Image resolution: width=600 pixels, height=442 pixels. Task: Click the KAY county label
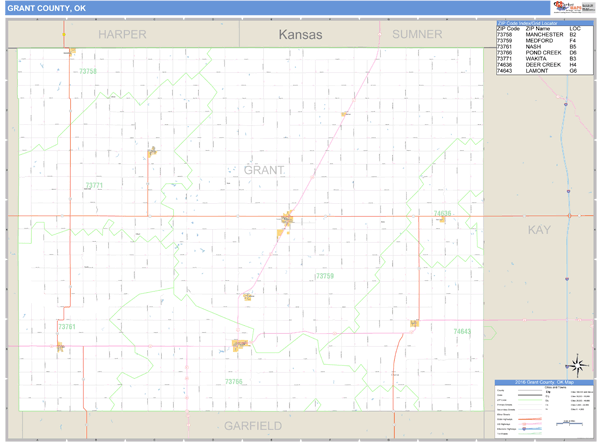click(x=539, y=230)
